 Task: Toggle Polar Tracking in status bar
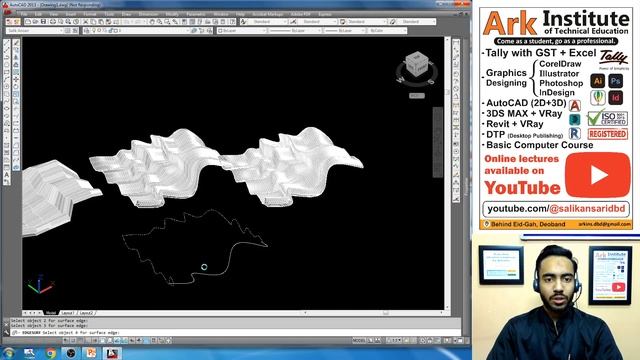(95, 340)
